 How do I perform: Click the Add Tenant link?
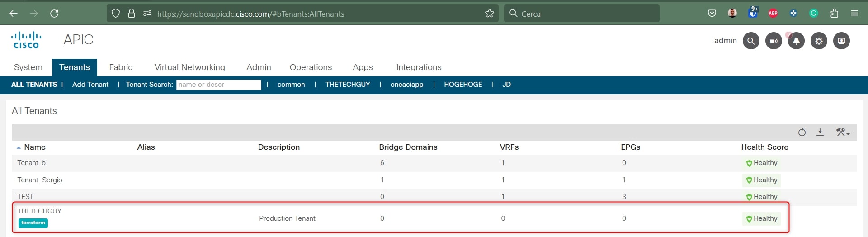[90, 85]
